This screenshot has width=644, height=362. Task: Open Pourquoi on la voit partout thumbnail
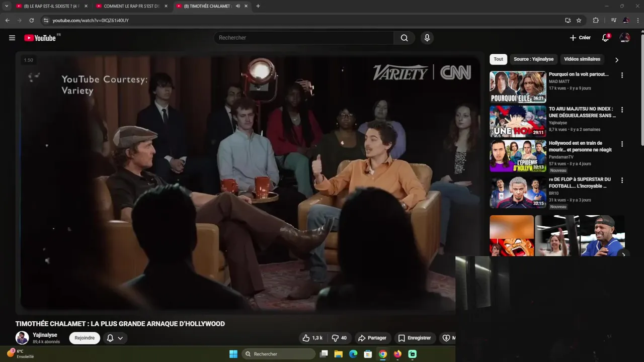click(518, 87)
